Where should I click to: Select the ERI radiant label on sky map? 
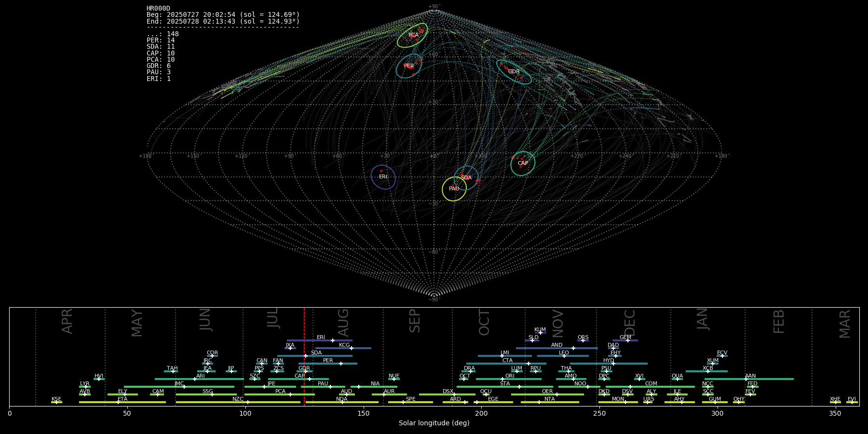[383, 177]
